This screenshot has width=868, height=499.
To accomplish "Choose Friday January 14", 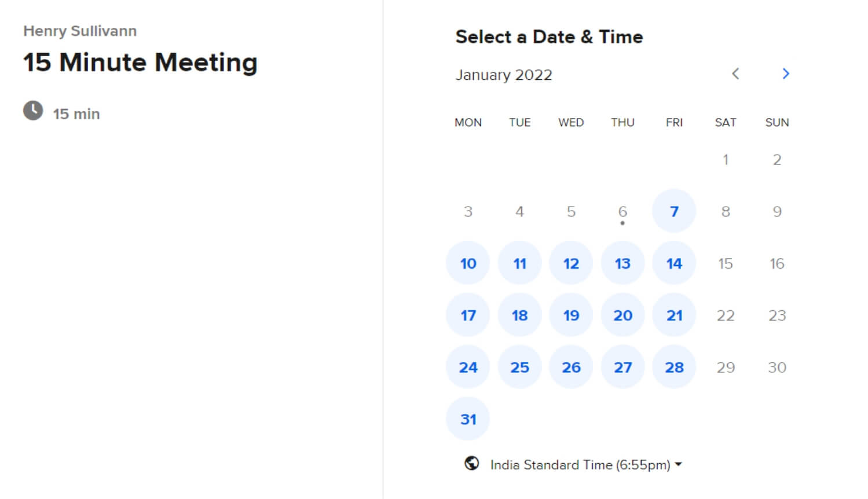I will 674,263.
